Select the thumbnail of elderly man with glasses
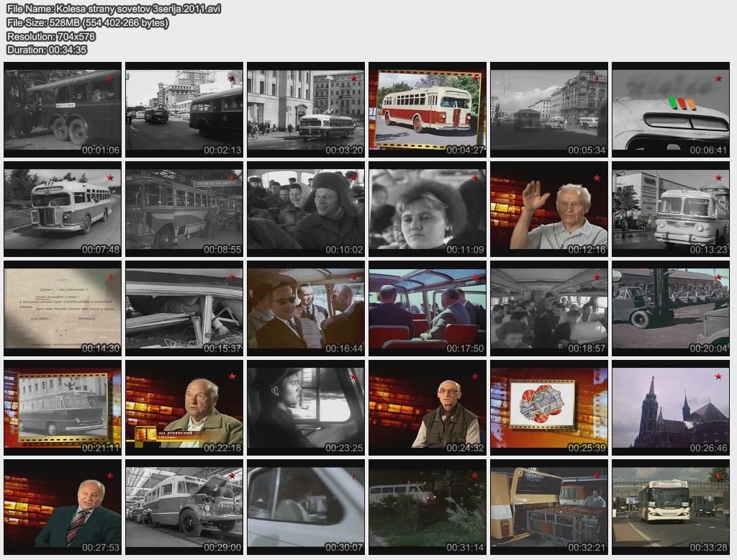 coord(428,407)
